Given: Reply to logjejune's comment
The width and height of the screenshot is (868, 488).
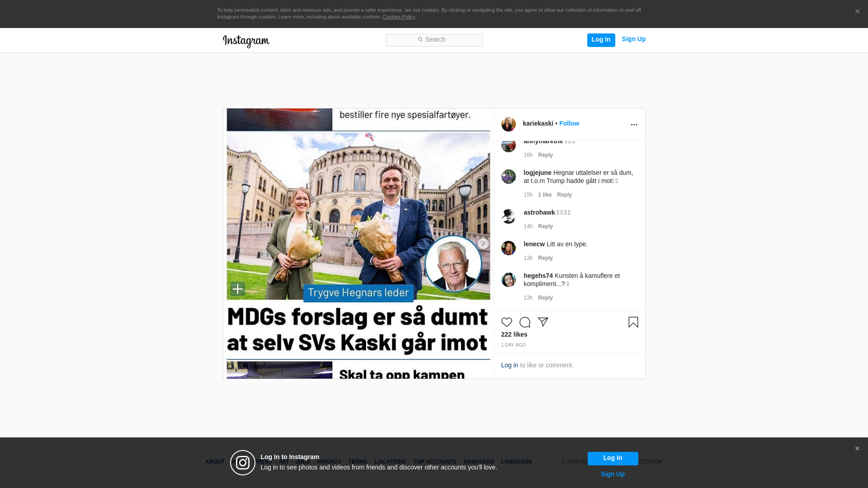Looking at the screenshot, I should [564, 195].
